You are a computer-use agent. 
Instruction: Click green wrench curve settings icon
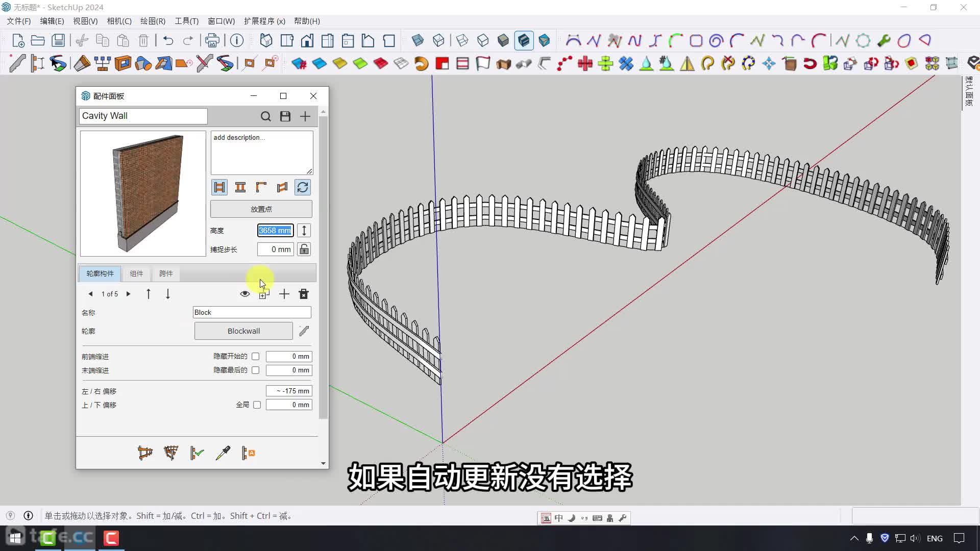(x=884, y=40)
